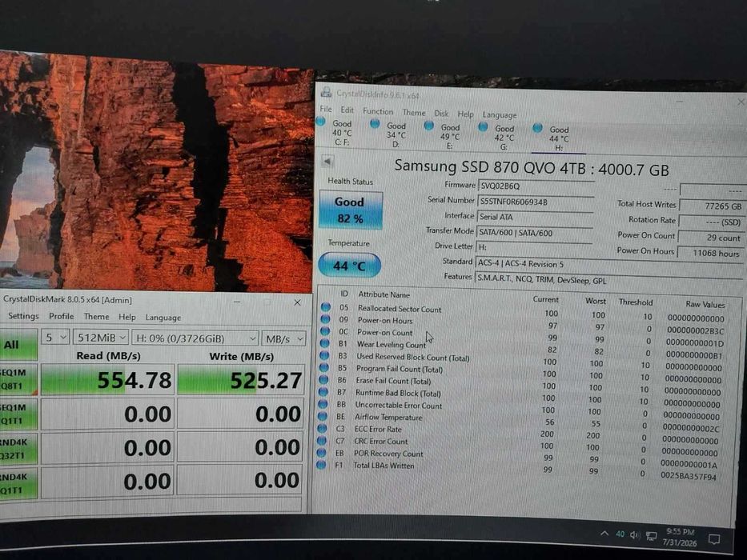This screenshot has height=560, width=747.
Task: Click the Total Host Writes value 77265 GB
Action: coord(712,206)
